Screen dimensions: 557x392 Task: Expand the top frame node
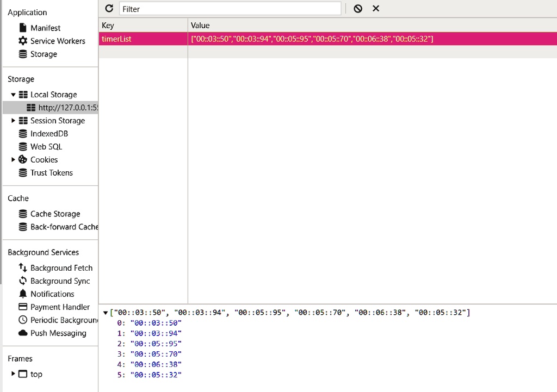[13, 374]
